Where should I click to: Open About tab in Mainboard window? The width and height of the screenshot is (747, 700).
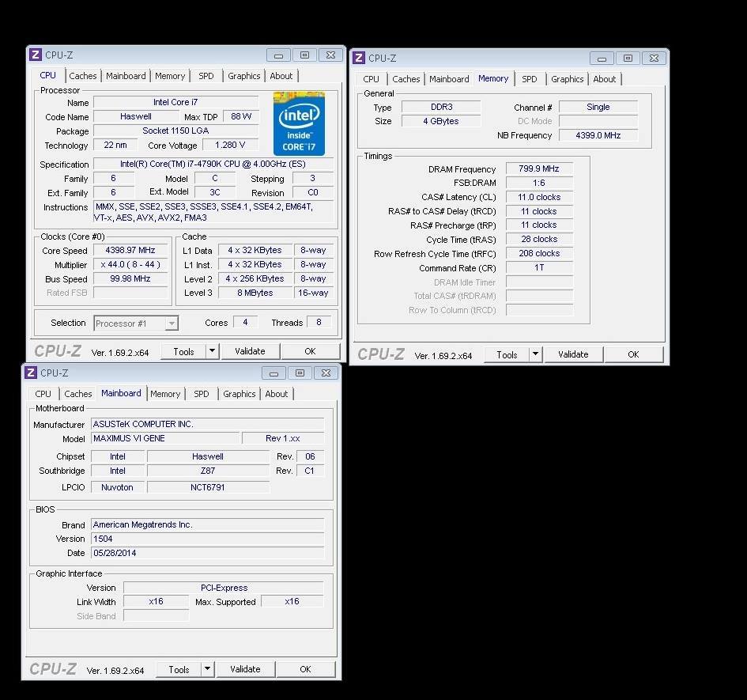277,394
